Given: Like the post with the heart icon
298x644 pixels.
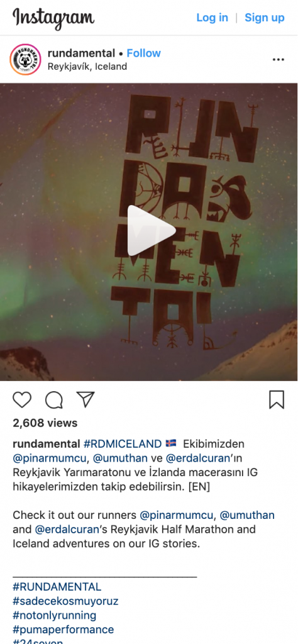Looking at the screenshot, I should pos(22,399).
